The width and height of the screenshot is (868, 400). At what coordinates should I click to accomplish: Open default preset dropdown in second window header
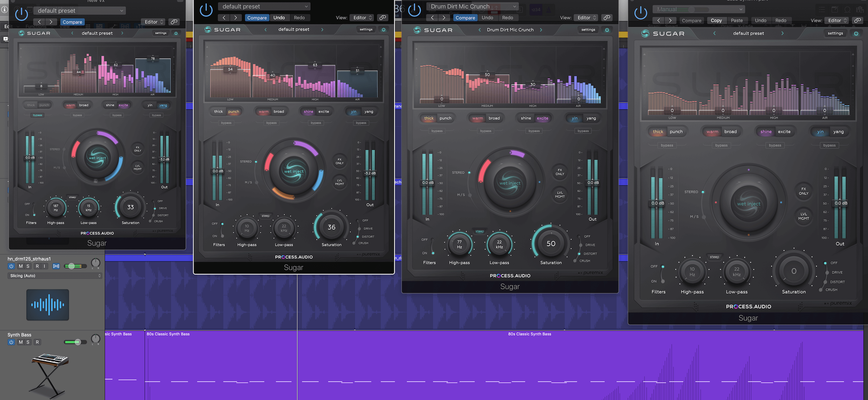point(264,6)
